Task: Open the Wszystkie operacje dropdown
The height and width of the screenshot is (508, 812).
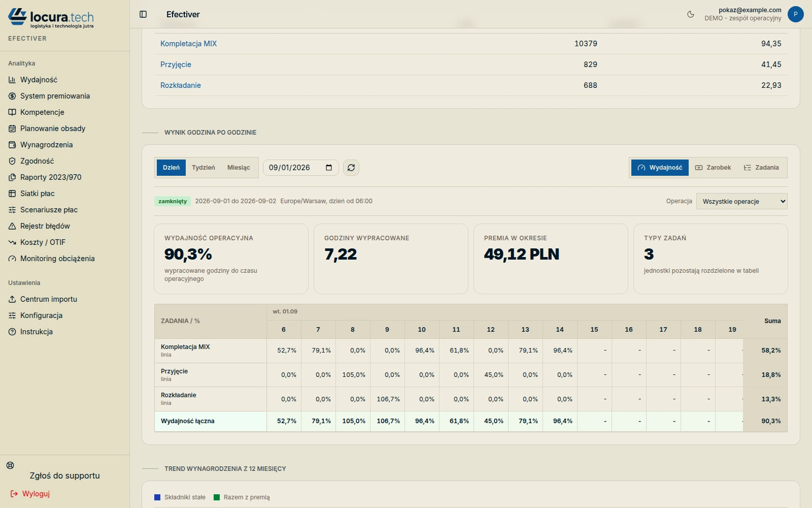Action: point(742,201)
